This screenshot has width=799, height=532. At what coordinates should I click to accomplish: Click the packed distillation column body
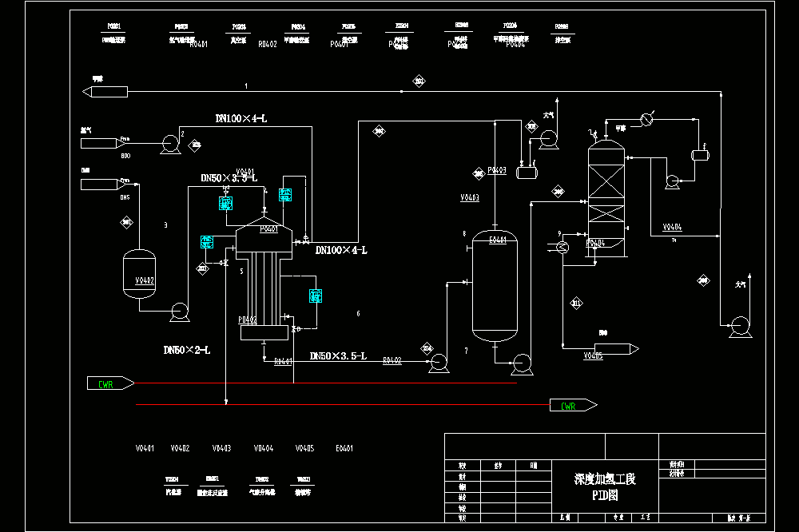tap(606, 199)
